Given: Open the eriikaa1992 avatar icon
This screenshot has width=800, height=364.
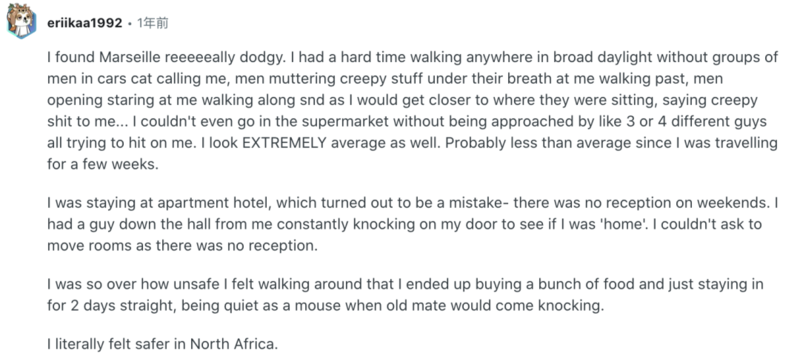Looking at the screenshot, I should point(21,21).
